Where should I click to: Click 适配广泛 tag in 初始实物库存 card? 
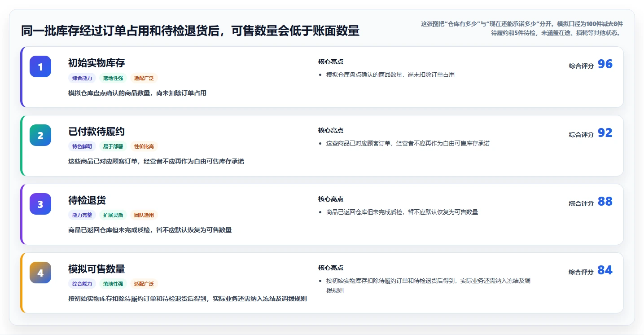coord(144,78)
